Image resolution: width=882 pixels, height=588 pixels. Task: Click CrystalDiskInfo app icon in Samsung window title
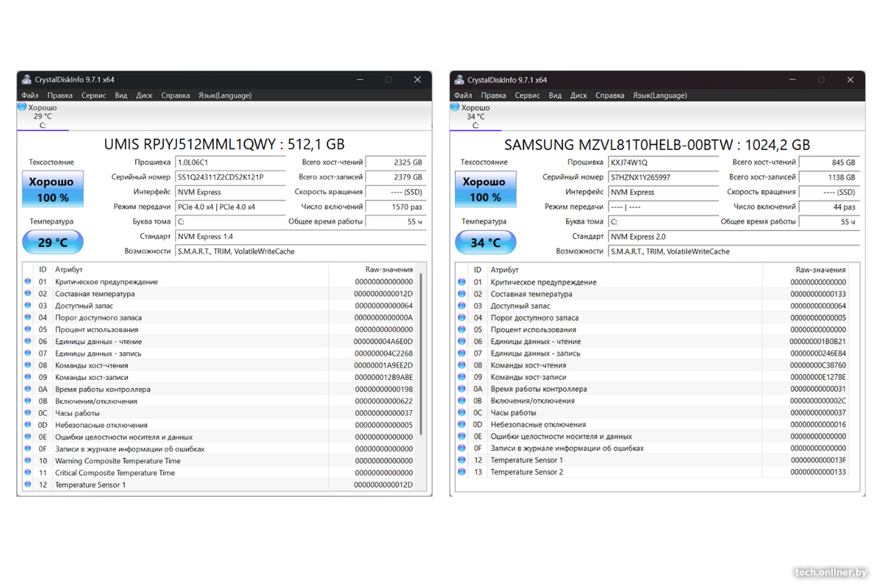pyautogui.click(x=459, y=79)
